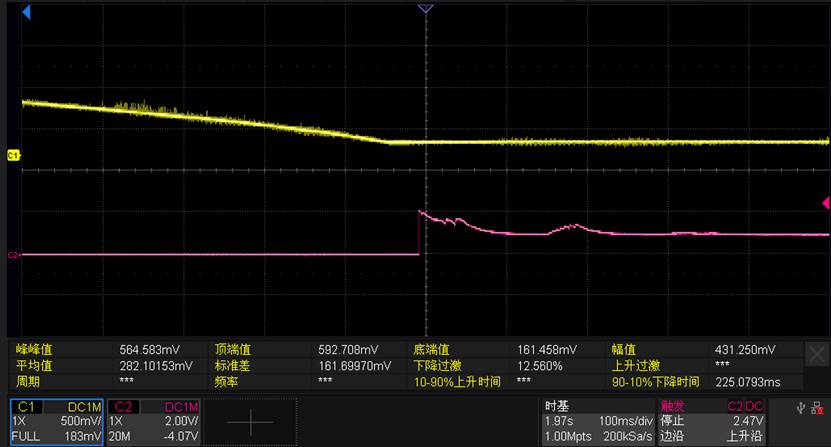Click the 200kSa/s sample rate value
Screen dimensions: 831x447
point(627,436)
